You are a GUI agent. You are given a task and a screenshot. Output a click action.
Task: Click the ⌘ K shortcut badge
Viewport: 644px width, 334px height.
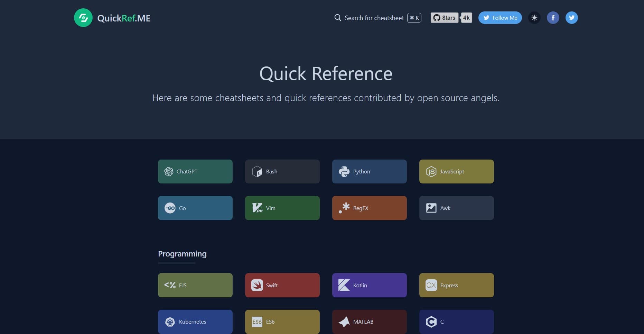click(x=414, y=18)
